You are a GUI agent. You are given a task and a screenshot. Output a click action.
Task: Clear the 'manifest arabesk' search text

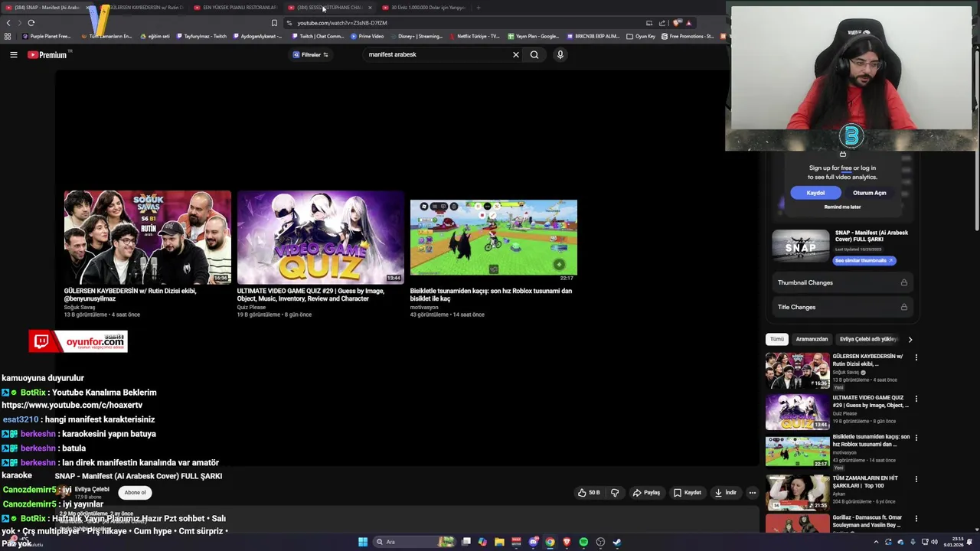tap(515, 54)
